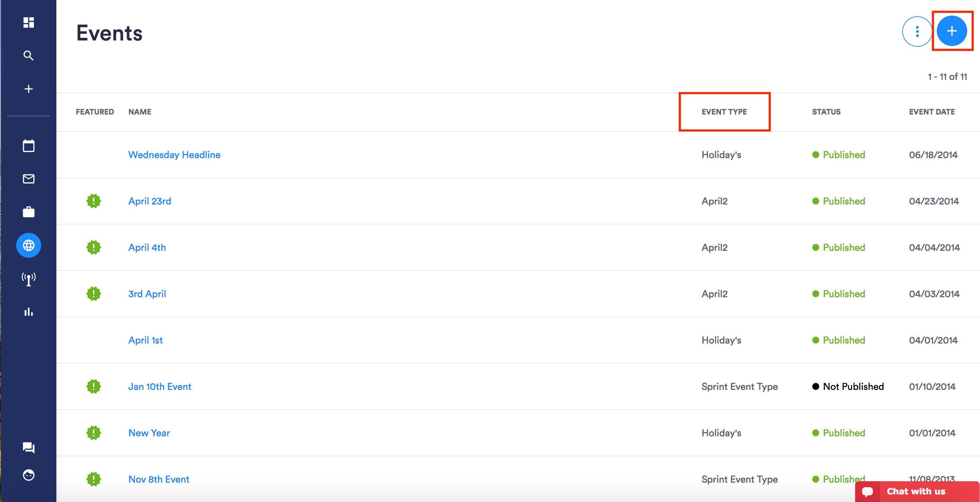Screen dimensions: 980x502
Task: Open the dashboard grid icon in sidebar
Action: (29, 22)
